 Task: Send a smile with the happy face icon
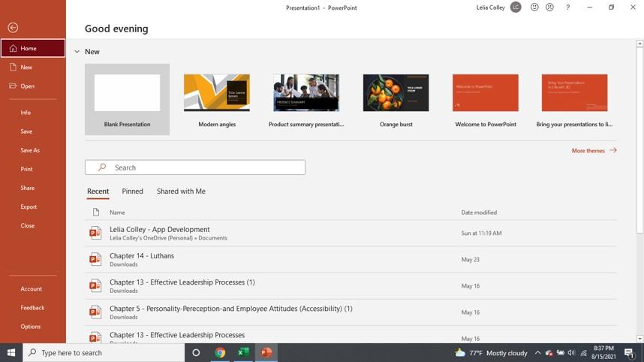pyautogui.click(x=534, y=8)
